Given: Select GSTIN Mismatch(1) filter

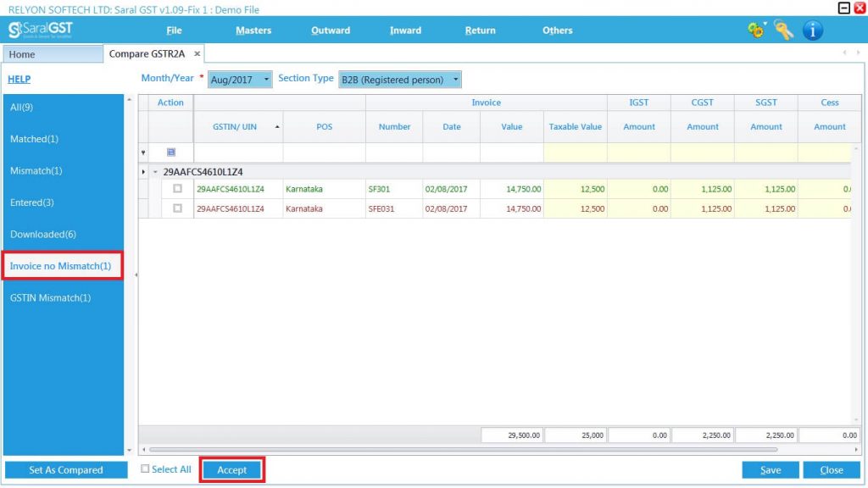Looking at the screenshot, I should click(50, 297).
